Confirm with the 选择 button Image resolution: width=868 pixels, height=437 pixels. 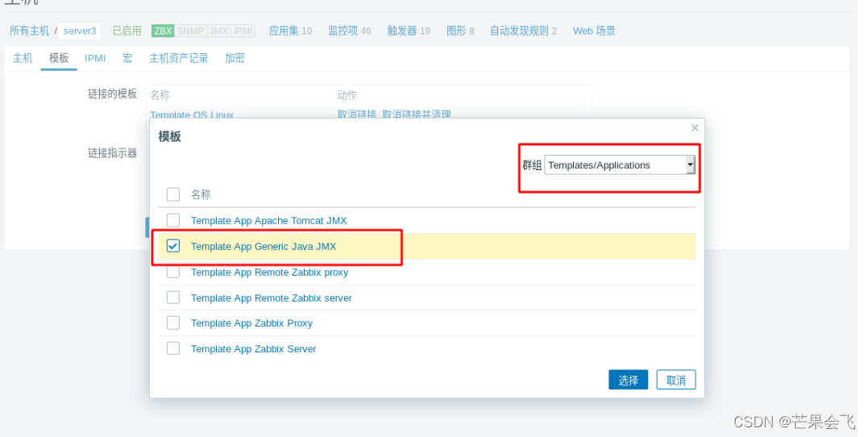tap(629, 380)
